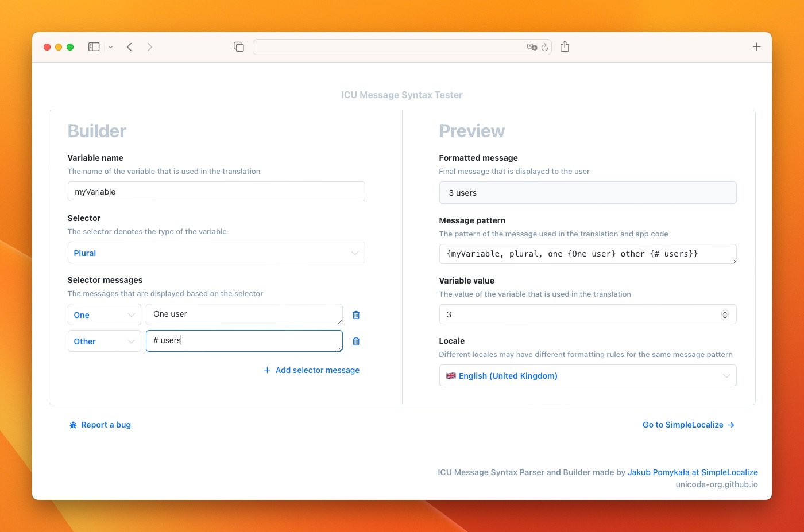Image resolution: width=804 pixels, height=532 pixels.
Task: Click unicode-org.github.io text
Action: click(717, 484)
